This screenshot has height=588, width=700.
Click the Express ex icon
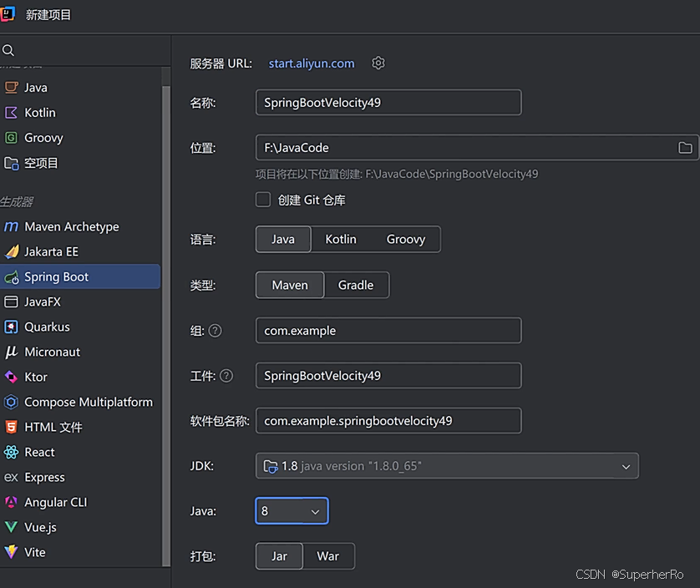click(11, 477)
